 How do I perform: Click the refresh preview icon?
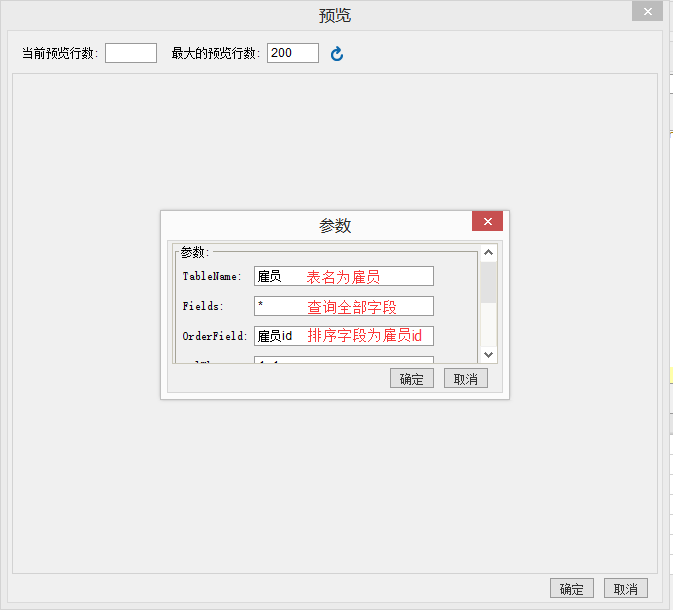point(337,54)
